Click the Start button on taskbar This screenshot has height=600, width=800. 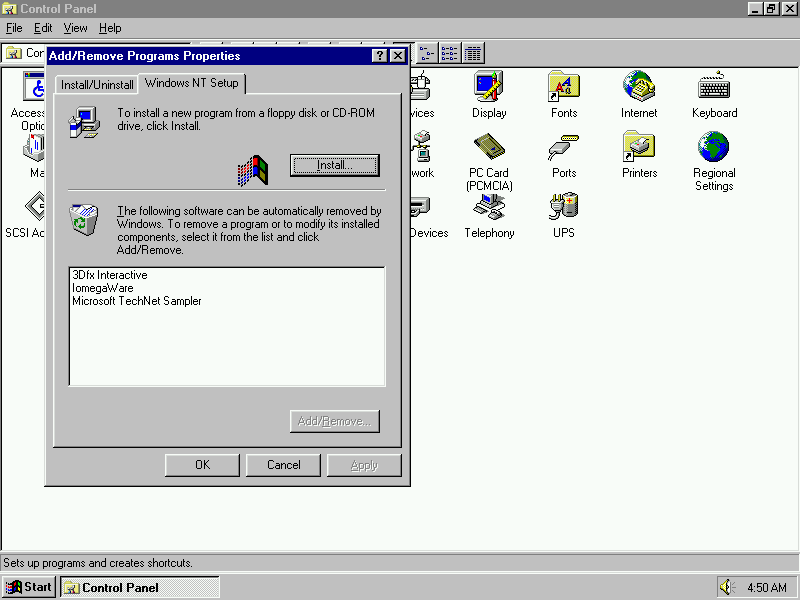(x=29, y=587)
